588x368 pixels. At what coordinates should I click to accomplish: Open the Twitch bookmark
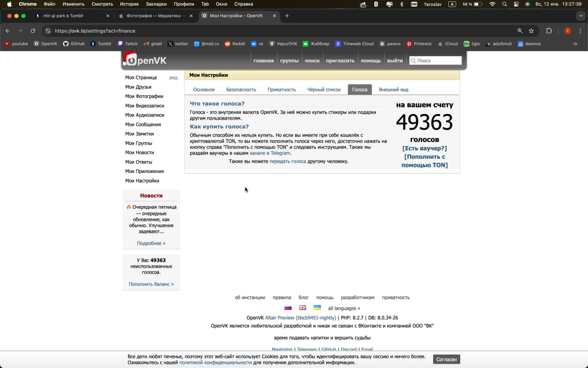tap(128, 44)
